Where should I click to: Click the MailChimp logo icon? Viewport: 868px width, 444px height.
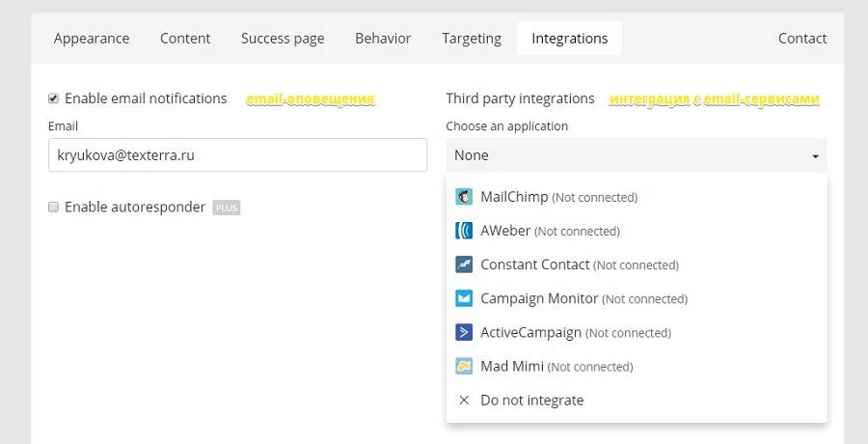(x=464, y=197)
